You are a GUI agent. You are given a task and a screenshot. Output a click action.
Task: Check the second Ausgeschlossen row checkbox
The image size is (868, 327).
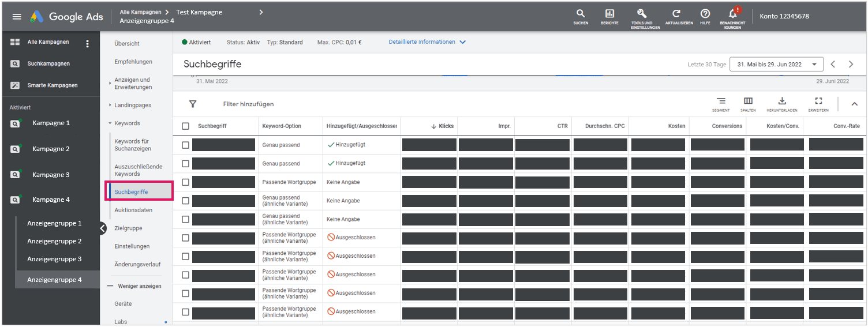coord(185,256)
